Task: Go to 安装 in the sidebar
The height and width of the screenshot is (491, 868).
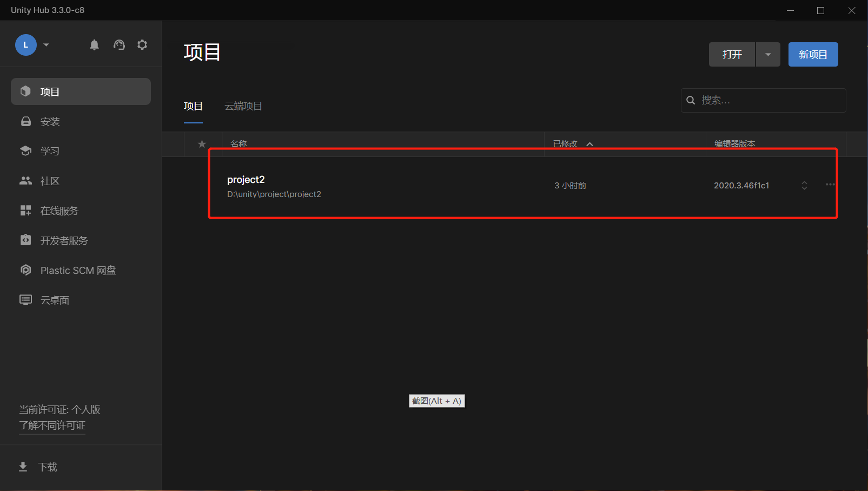Action: (x=81, y=121)
